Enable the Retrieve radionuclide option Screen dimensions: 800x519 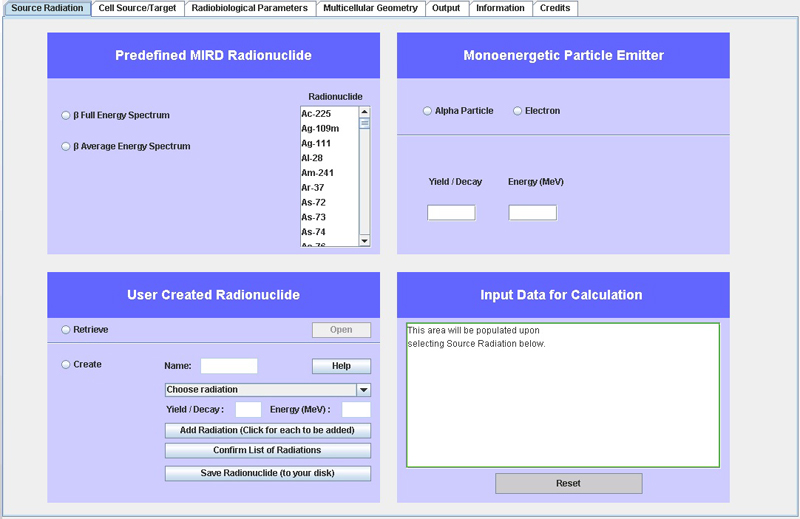pos(67,330)
